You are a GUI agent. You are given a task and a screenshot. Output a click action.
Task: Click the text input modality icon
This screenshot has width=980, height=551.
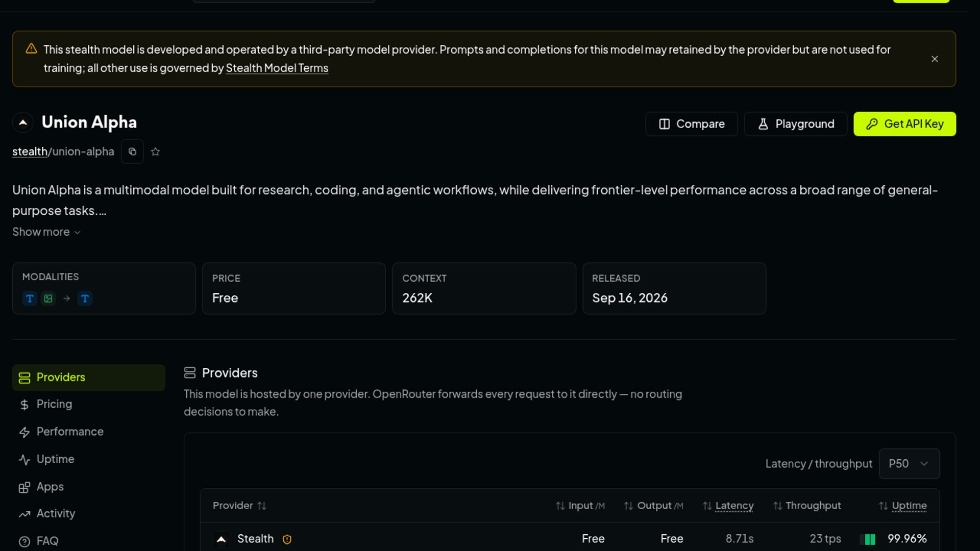point(30,298)
